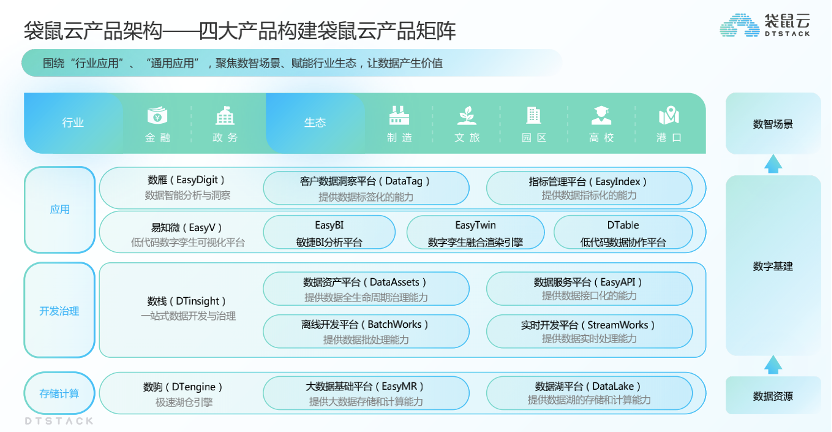Click the 数据智能分析与洞察 subtitle
Screen dimensions: 832x432
click(188, 195)
